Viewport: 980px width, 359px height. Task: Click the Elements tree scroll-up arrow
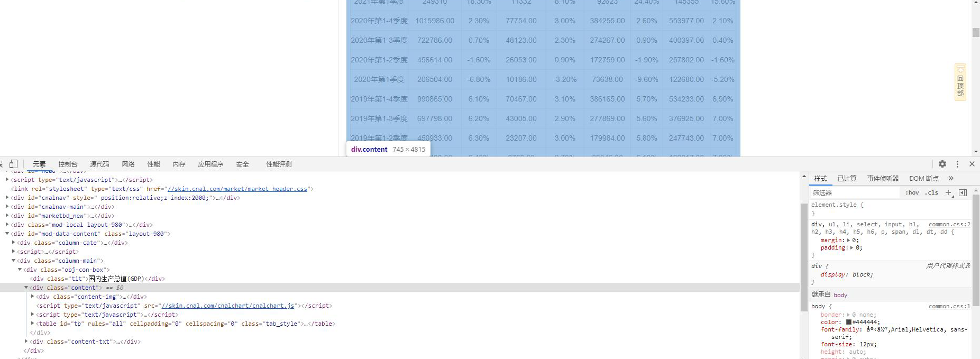coord(804,176)
